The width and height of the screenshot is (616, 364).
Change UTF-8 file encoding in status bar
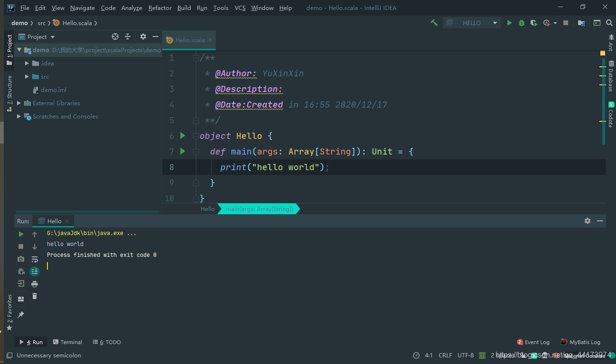coord(466,355)
